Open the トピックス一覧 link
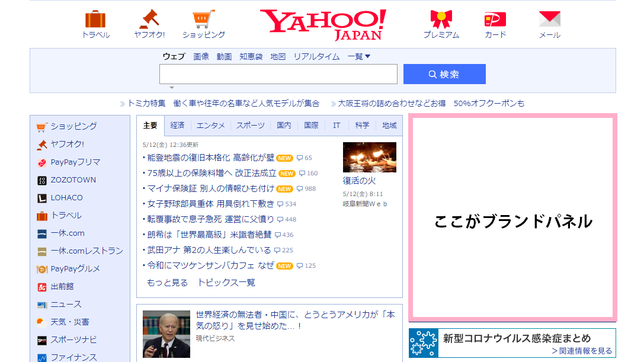644x362 pixels. point(226,283)
